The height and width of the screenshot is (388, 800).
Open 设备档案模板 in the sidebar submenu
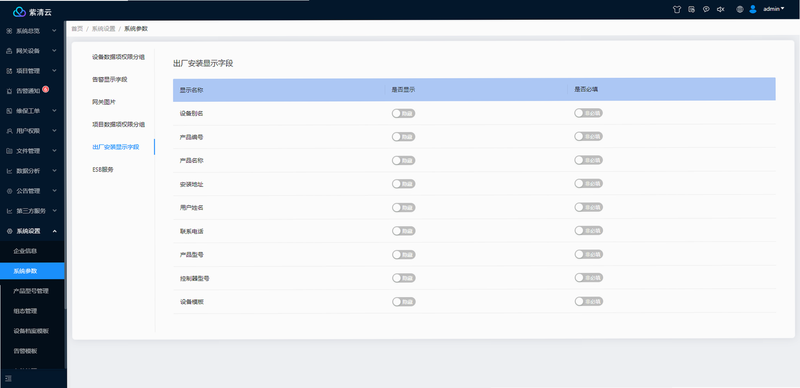(x=32, y=331)
